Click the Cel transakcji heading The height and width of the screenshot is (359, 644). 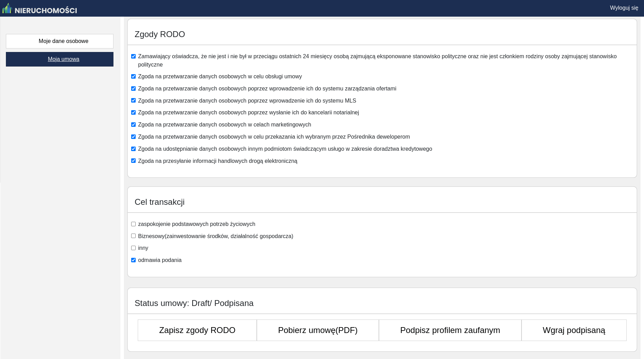click(160, 202)
